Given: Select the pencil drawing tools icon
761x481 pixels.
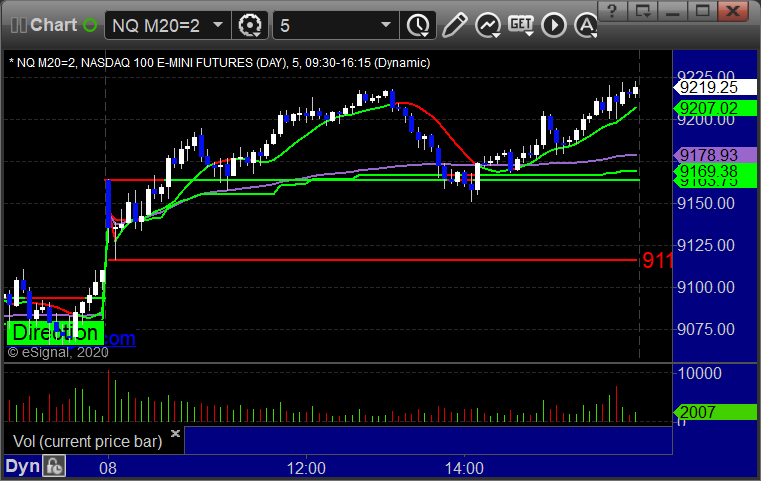Looking at the screenshot, I should pyautogui.click(x=454, y=25).
